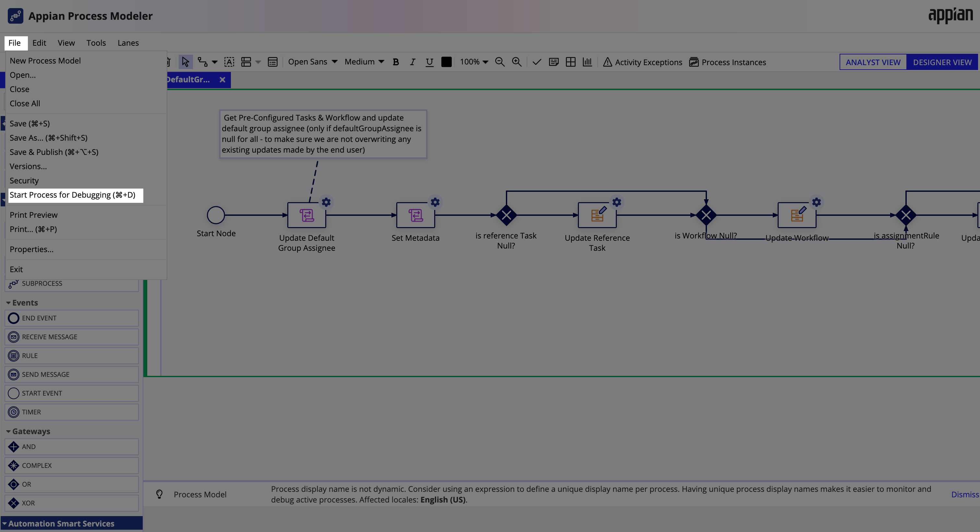Close the DefaultGr... process model tab

click(222, 80)
